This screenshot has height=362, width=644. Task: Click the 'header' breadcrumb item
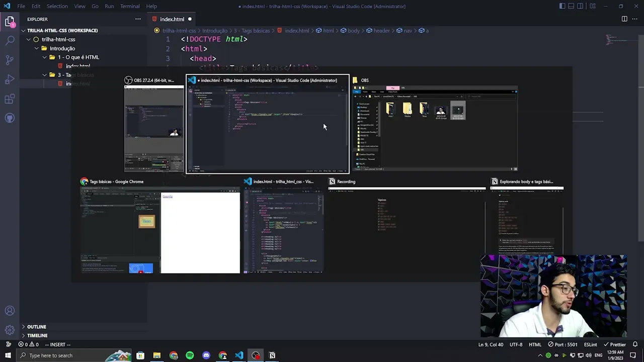point(378,31)
